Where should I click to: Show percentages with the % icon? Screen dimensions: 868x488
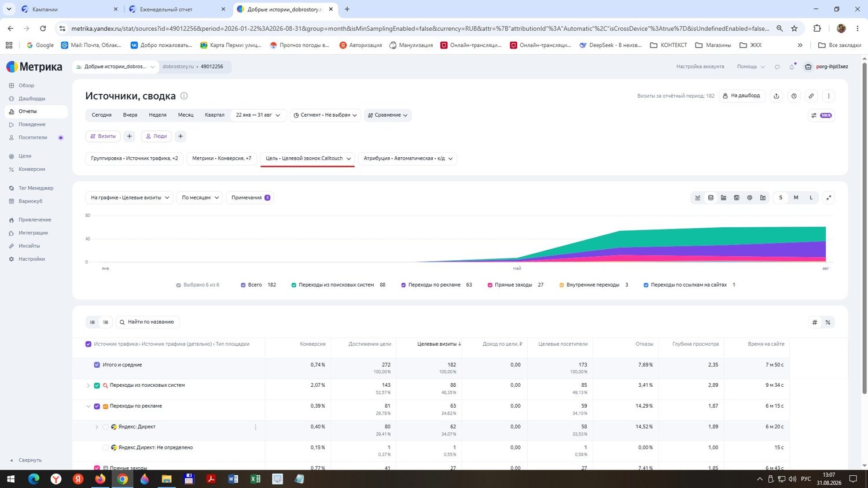(828, 322)
